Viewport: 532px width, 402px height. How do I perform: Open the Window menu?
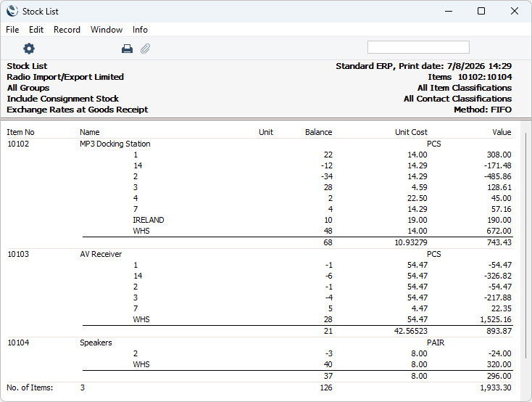107,30
